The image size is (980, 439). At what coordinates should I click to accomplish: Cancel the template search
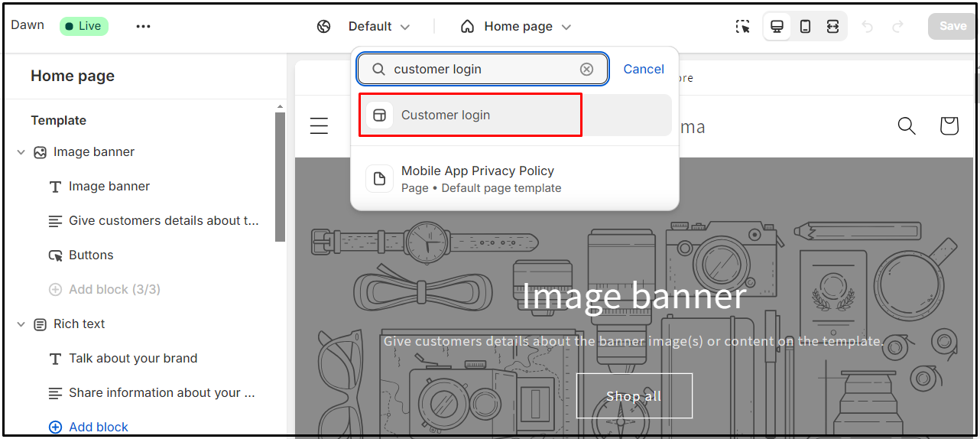(644, 70)
